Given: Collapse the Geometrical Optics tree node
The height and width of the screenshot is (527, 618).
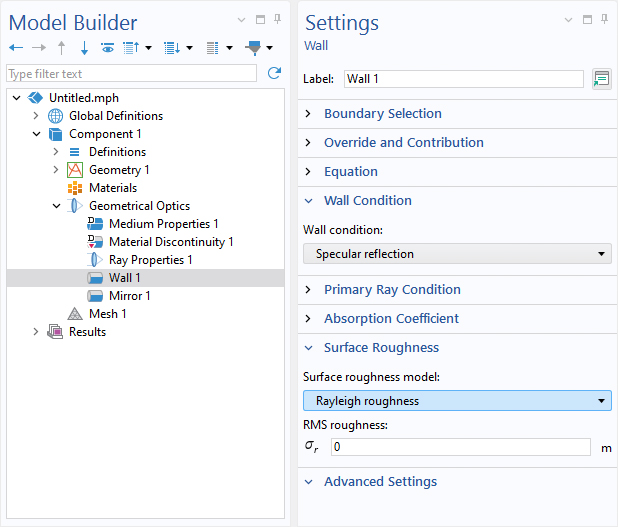Looking at the screenshot, I should point(56,206).
